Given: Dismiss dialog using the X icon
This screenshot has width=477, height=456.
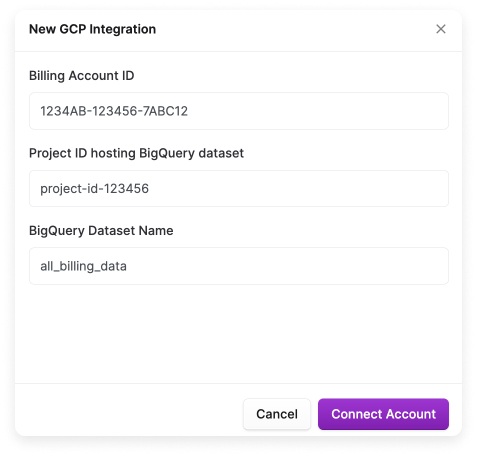Looking at the screenshot, I should pos(441,29).
